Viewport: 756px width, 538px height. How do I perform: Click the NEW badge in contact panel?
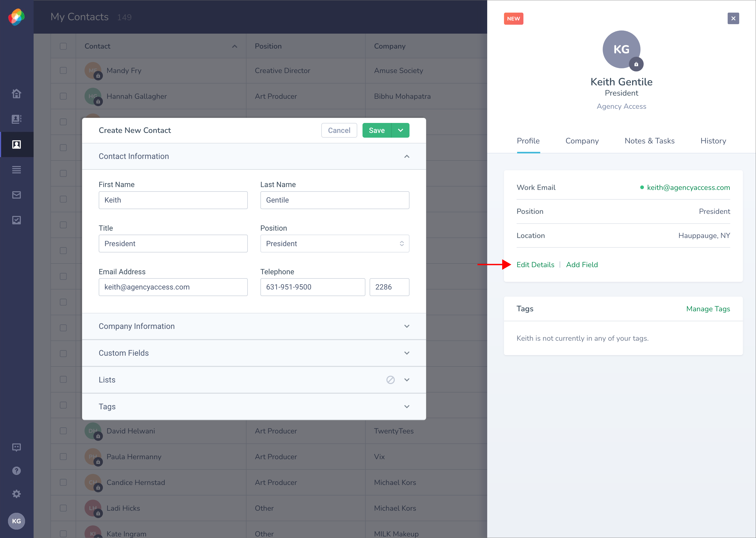513,19
